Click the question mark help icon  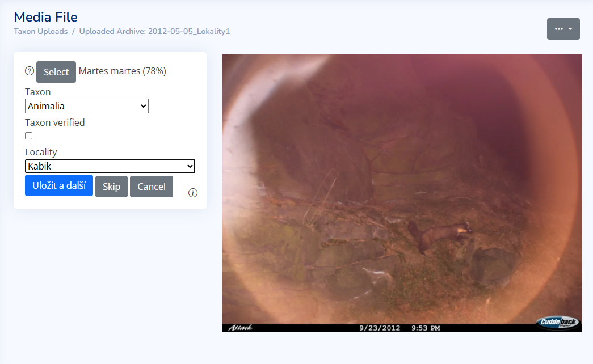30,71
